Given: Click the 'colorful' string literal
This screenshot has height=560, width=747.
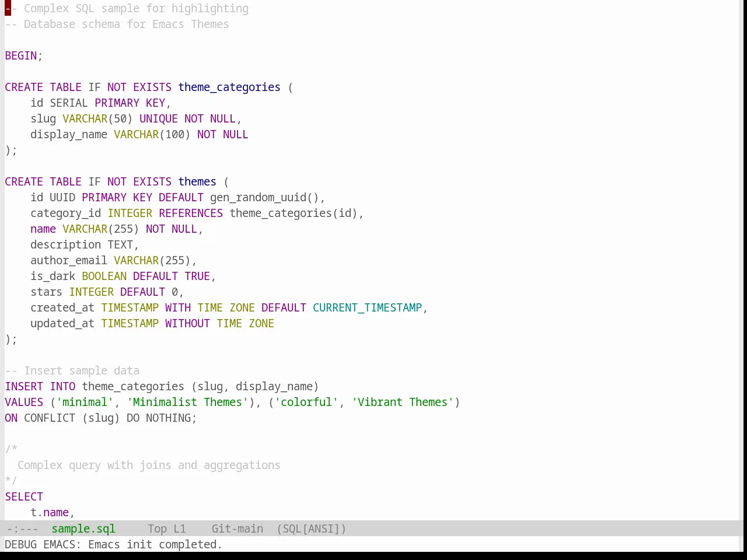Looking at the screenshot, I should click(306, 402).
